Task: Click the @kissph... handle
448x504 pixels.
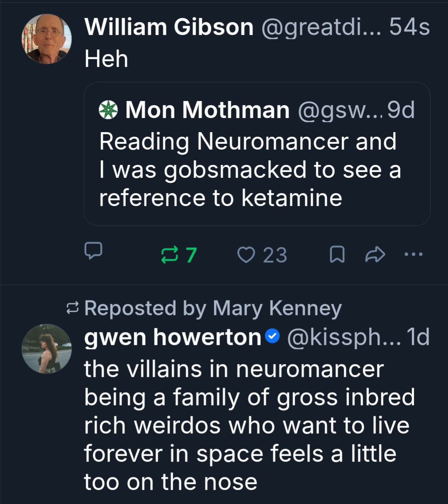Action: pos(343,337)
